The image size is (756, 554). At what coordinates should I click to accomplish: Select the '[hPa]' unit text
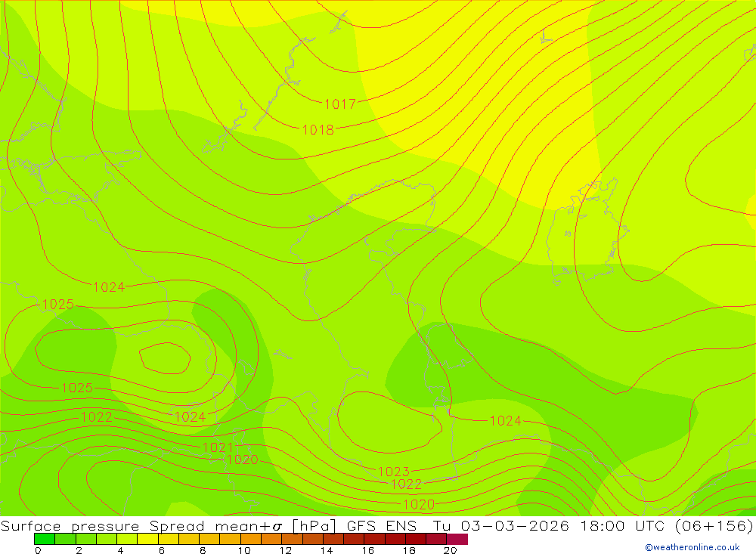point(314,526)
